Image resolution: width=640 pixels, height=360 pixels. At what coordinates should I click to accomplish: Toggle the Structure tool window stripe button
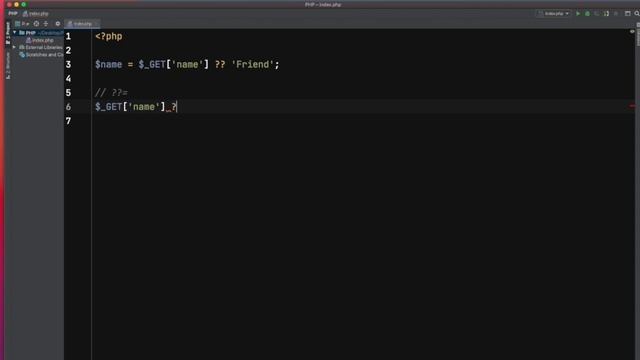8,65
